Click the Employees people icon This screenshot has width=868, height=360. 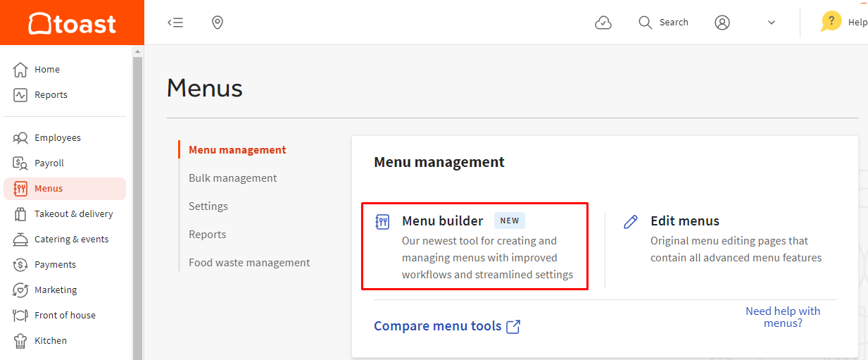coord(20,137)
